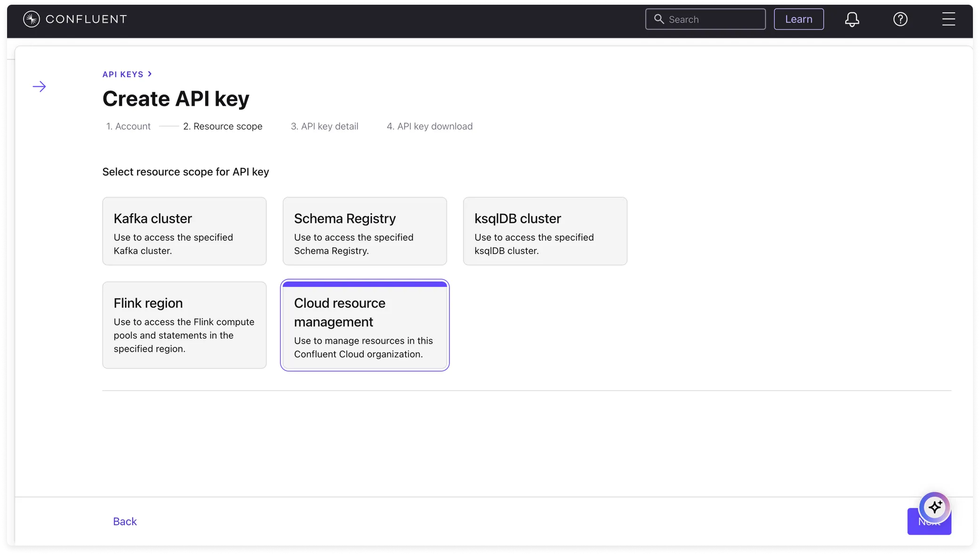Click into the Search field
980x555 pixels.
705,19
